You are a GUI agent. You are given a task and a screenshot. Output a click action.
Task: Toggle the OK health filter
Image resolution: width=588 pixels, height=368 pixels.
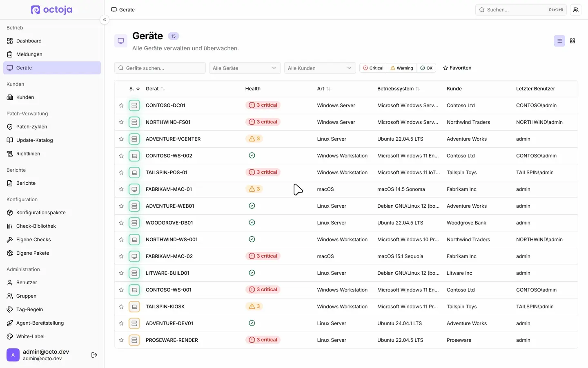point(426,68)
